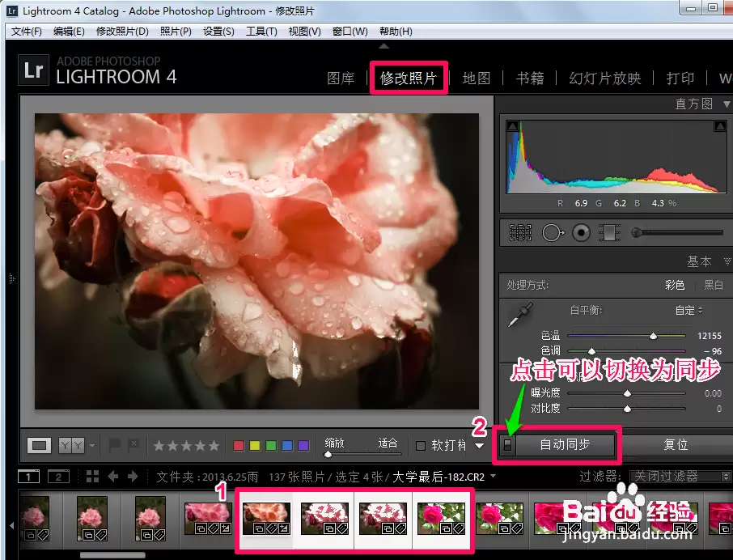Open the 视图(V) menu
This screenshot has height=560, width=733.
click(304, 32)
